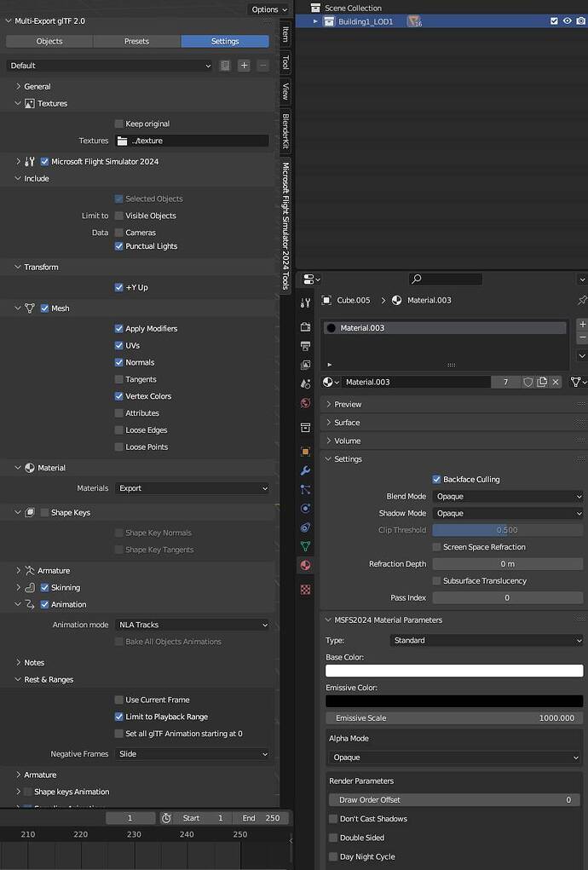
Task: Open the BlenderKit sidebar tab
Action: (285, 131)
